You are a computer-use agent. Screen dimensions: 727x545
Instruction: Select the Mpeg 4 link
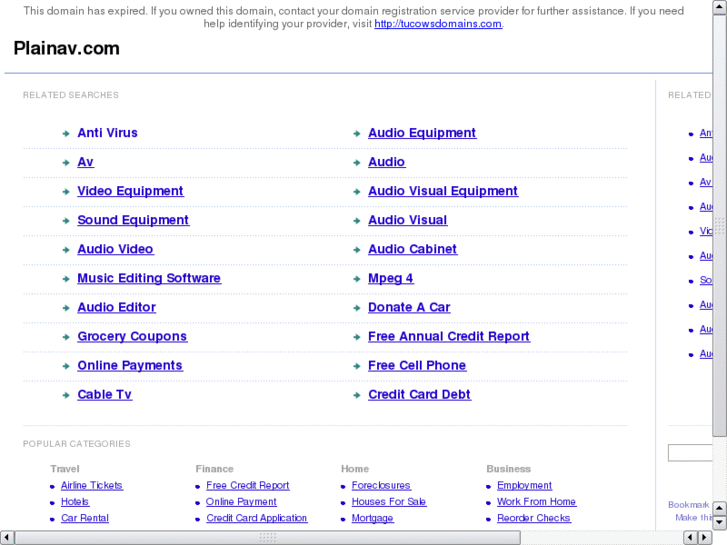[x=390, y=278]
